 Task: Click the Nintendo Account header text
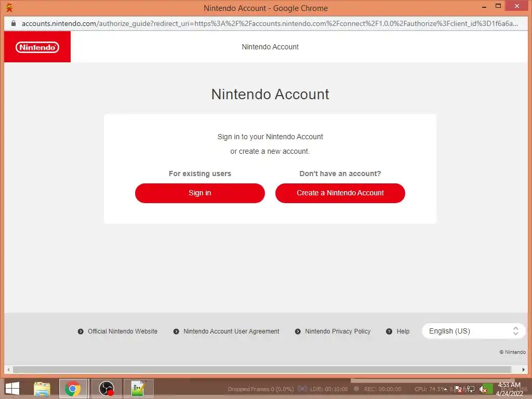(270, 47)
